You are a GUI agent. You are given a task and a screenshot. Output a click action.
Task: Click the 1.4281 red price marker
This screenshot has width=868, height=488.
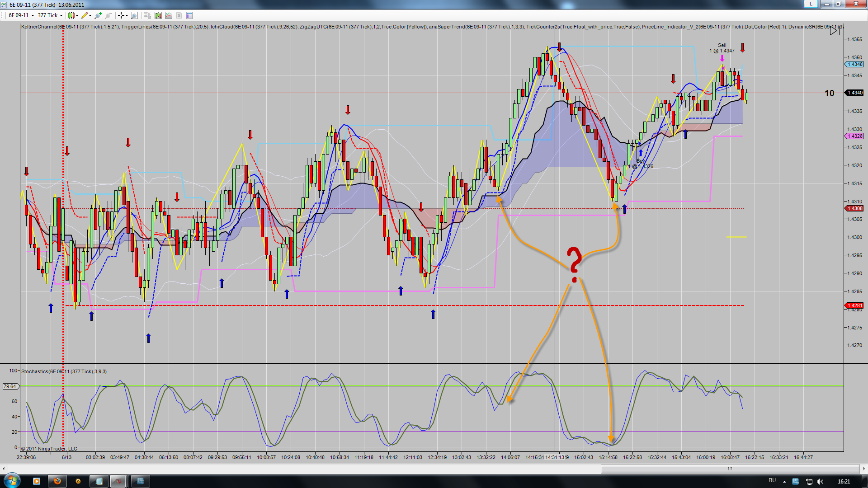point(854,305)
